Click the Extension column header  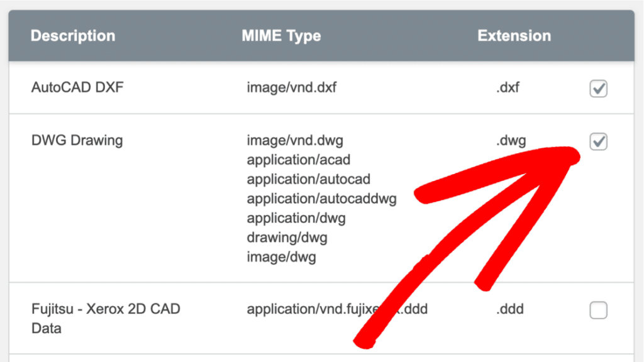(514, 36)
